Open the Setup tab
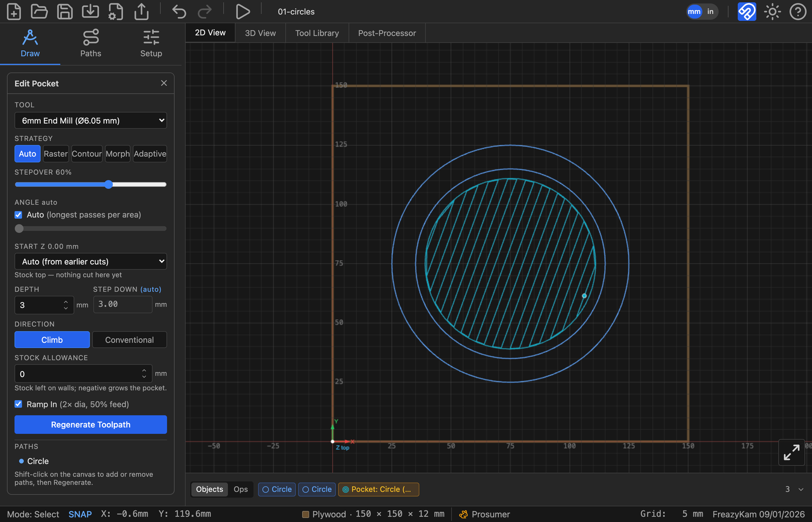Viewport: 812px width, 522px height. pyautogui.click(x=151, y=44)
